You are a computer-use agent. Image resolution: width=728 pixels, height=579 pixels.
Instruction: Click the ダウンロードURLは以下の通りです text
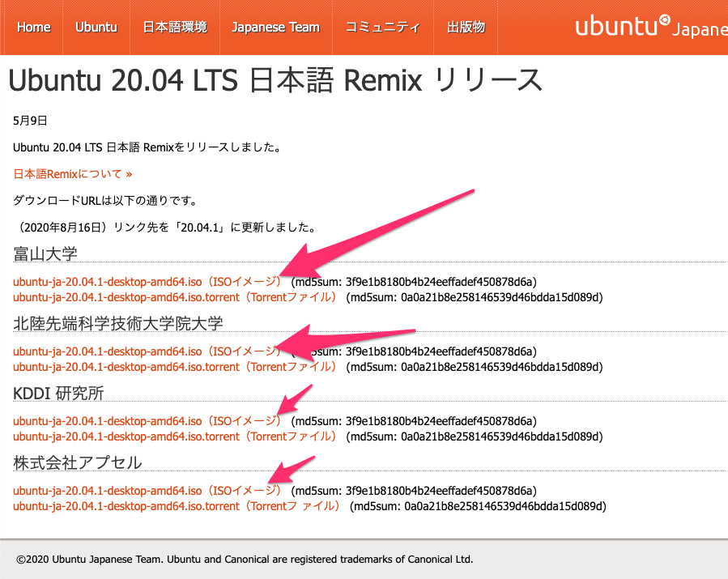[x=106, y=201]
